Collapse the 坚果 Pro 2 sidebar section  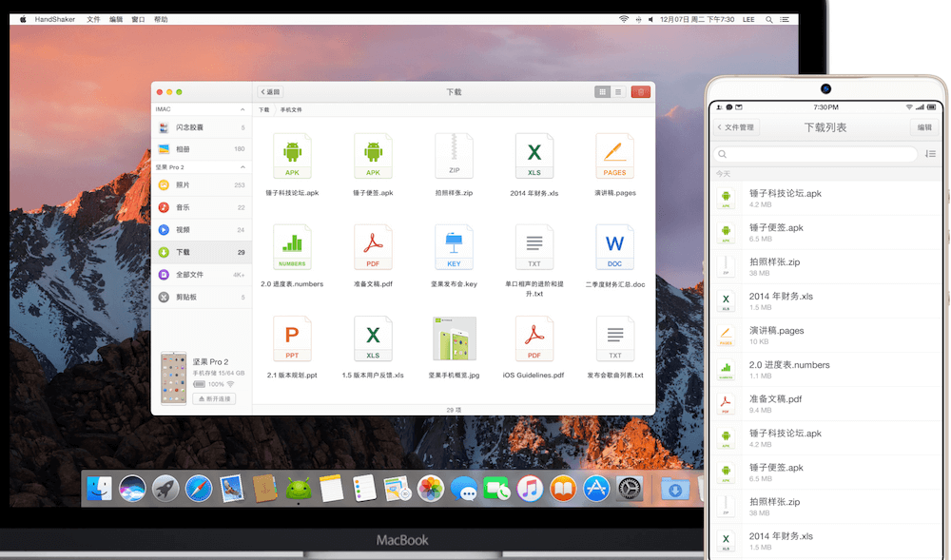pyautogui.click(x=243, y=167)
